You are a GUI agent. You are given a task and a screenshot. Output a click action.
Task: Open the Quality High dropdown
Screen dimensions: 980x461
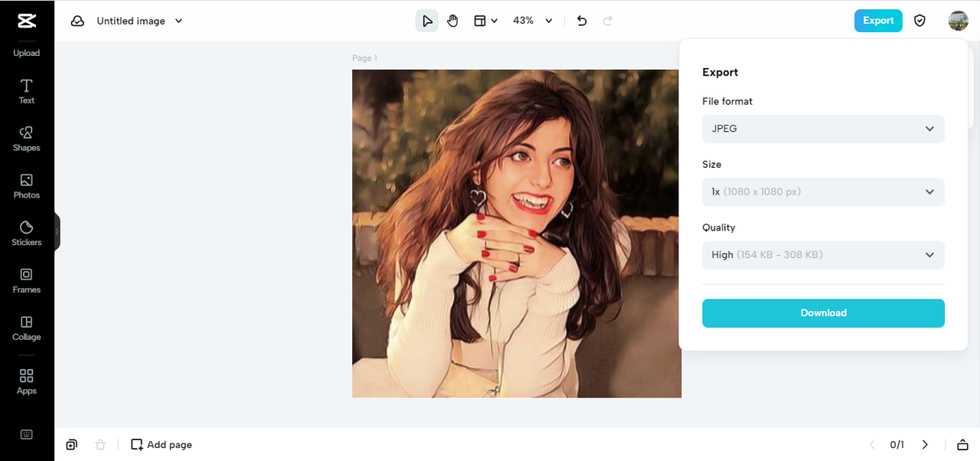823,255
